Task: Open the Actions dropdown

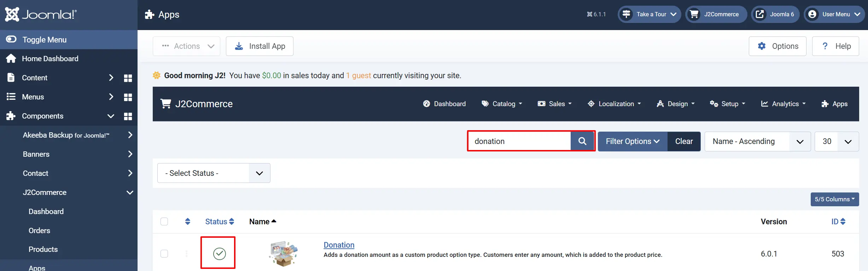Action: [187, 46]
